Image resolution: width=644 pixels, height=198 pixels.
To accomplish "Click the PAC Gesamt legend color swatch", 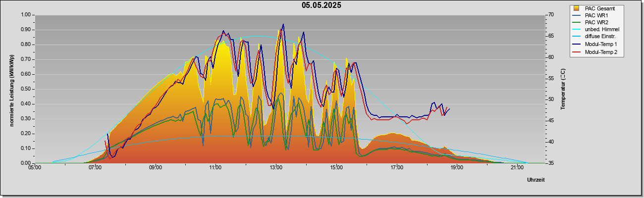I will click(x=577, y=8).
